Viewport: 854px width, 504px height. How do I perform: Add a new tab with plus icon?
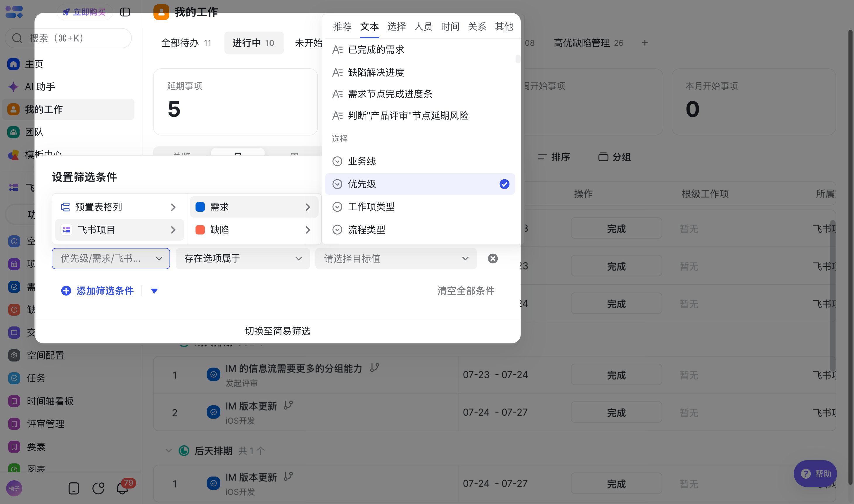(645, 43)
